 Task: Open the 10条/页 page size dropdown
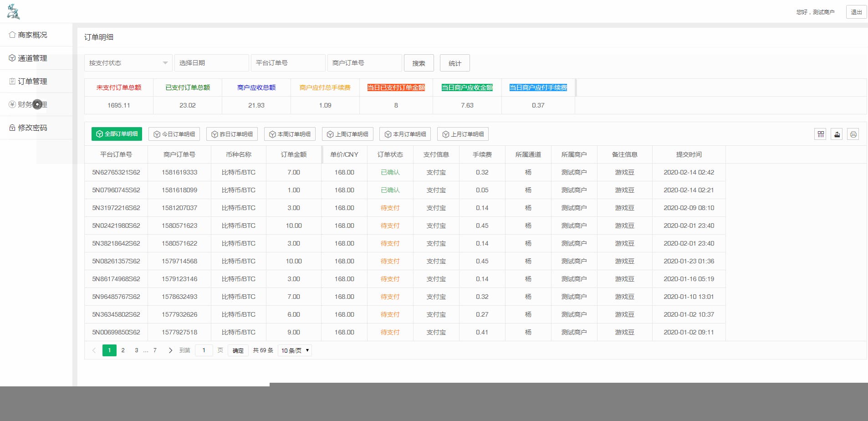(x=294, y=350)
